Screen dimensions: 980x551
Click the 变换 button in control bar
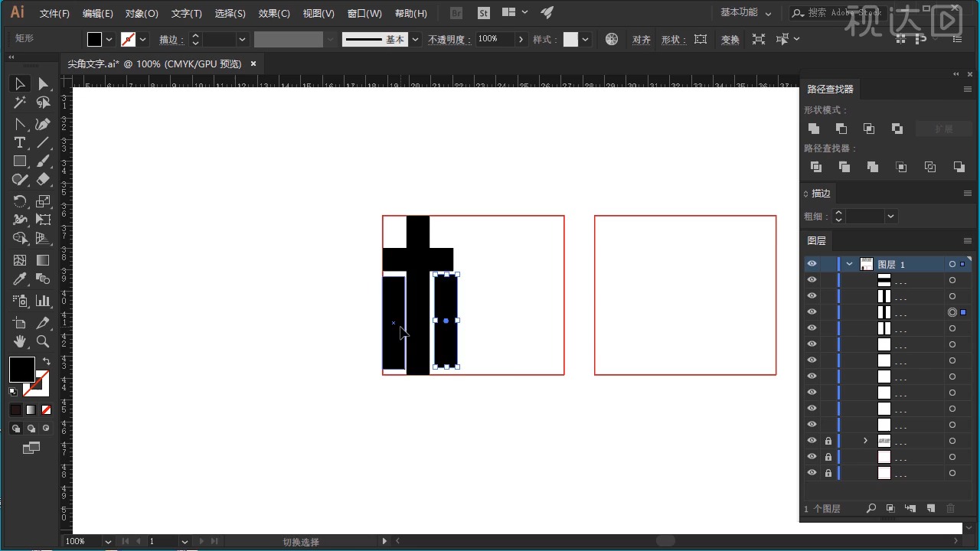pyautogui.click(x=730, y=40)
